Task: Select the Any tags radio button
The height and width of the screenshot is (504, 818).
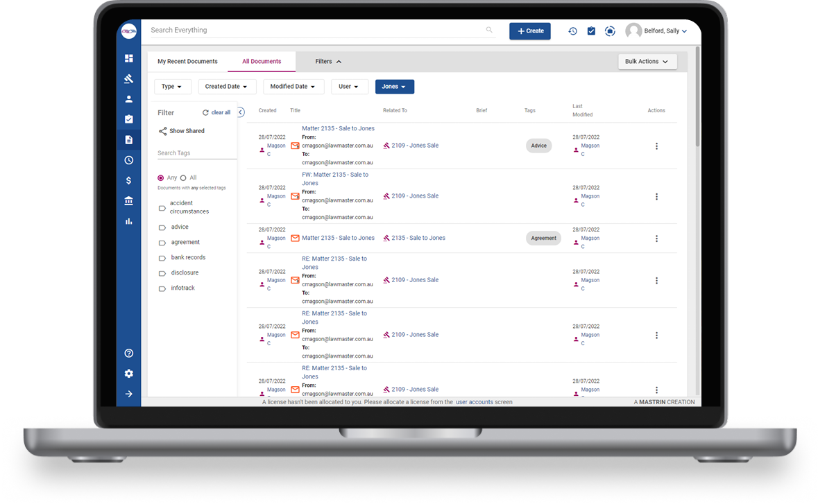Action: [x=160, y=177]
